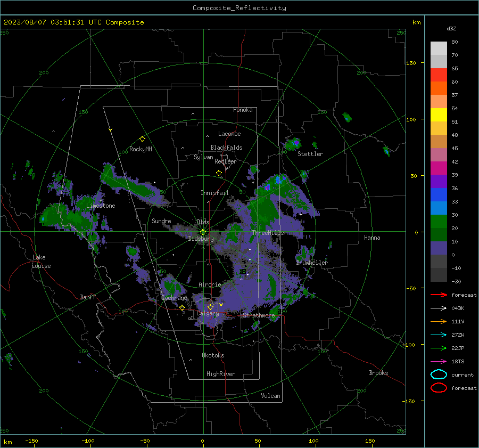This screenshot has height=448, width=479.
Task: Select the light blue 30–33 dBZ swatch
Action: [x=439, y=208]
